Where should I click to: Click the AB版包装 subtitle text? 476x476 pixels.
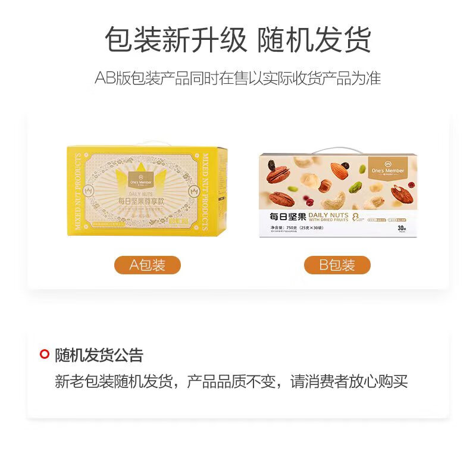[x=237, y=79]
